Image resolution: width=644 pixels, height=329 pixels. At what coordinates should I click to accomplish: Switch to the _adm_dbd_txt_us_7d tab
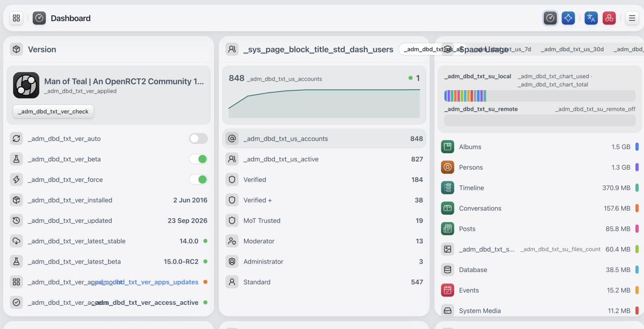502,49
